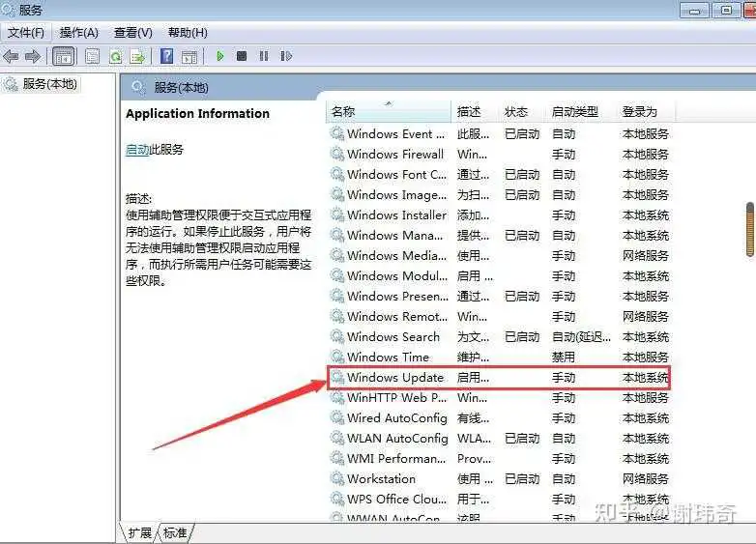Open the Help question mark icon

point(167,56)
